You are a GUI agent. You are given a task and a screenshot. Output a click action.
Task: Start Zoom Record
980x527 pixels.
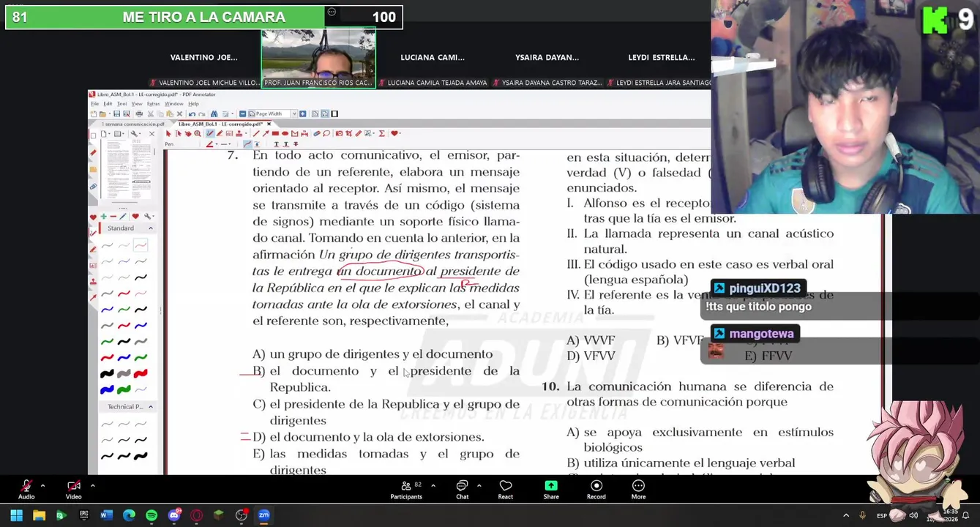[596, 490]
